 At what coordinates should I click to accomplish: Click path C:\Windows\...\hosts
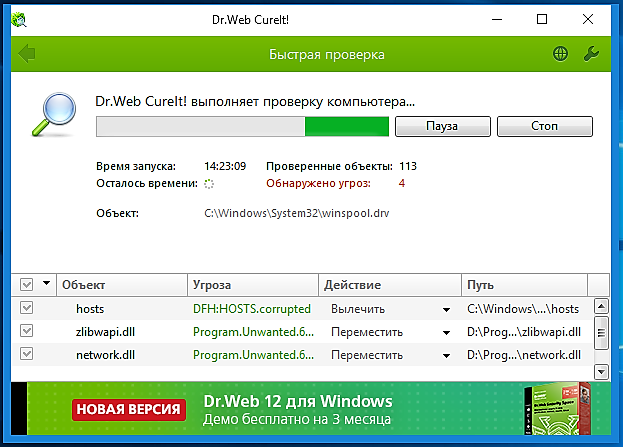pyautogui.click(x=523, y=309)
